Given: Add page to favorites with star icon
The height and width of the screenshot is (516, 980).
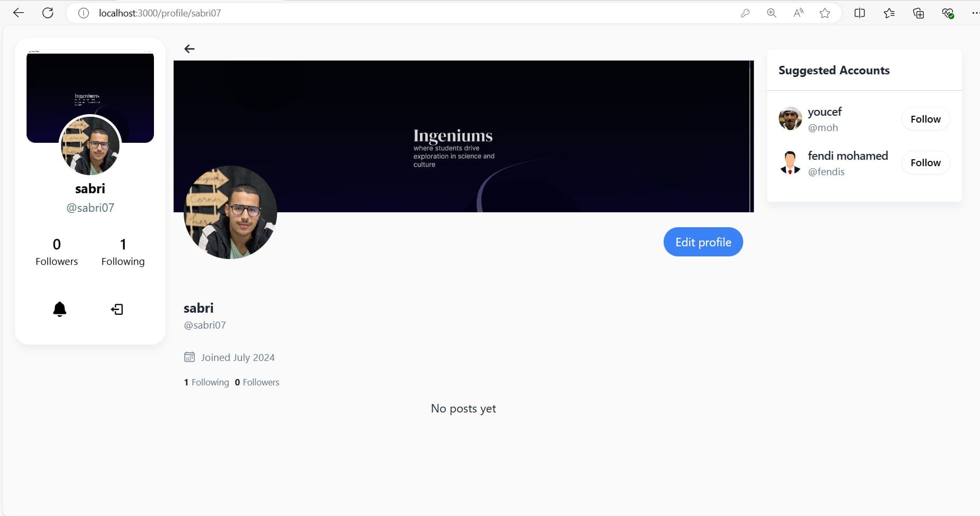Looking at the screenshot, I should click(x=824, y=13).
